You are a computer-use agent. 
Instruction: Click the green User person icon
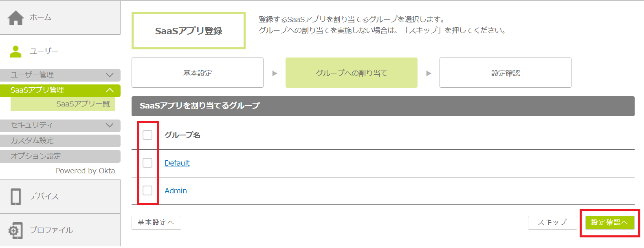(16, 51)
